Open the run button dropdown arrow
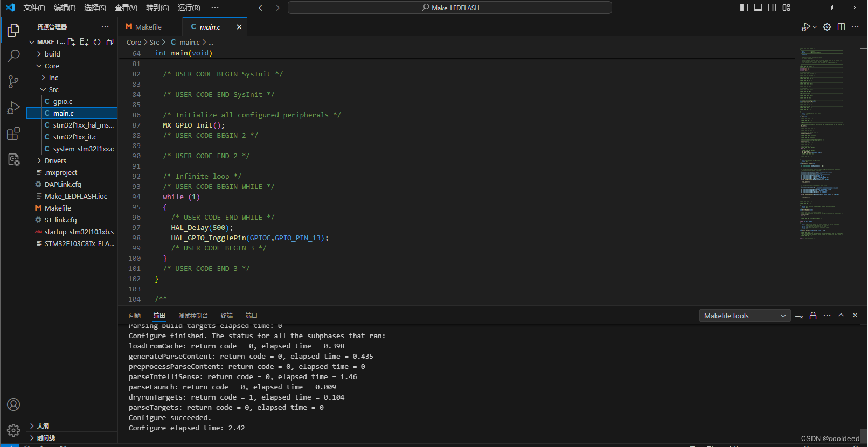868x447 pixels. [815, 27]
